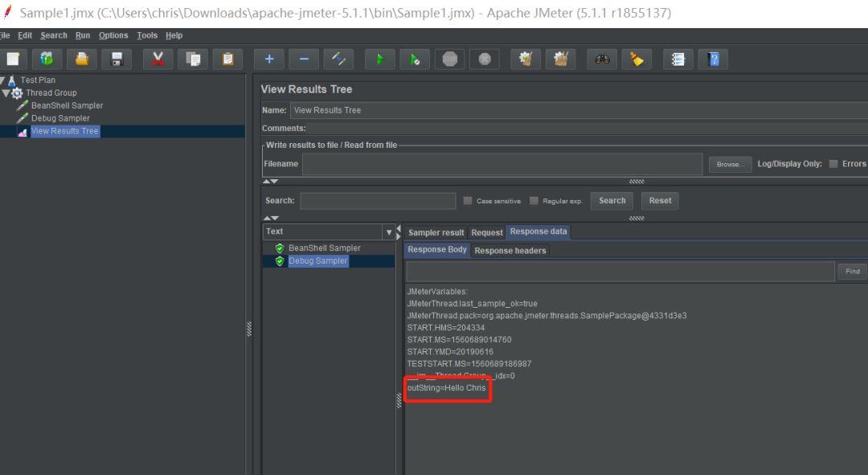This screenshot has height=475, width=868.
Task: Open the Options menu
Action: [113, 35]
